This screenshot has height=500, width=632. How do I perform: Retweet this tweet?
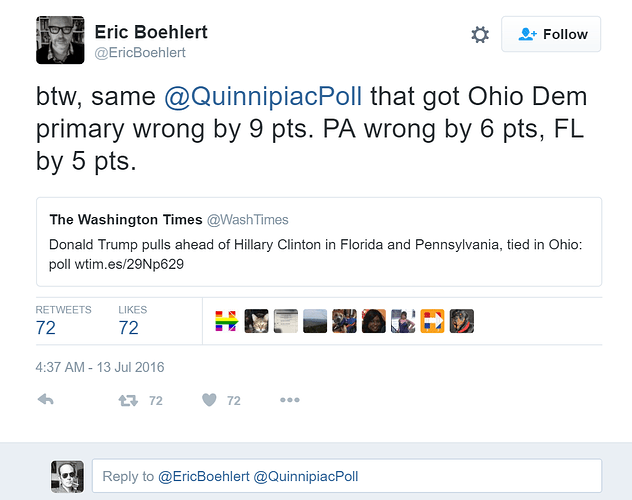coord(129,400)
